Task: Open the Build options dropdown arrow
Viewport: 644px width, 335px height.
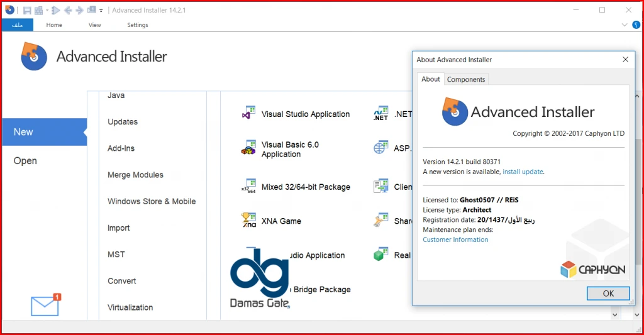Action: pyautogui.click(x=47, y=10)
